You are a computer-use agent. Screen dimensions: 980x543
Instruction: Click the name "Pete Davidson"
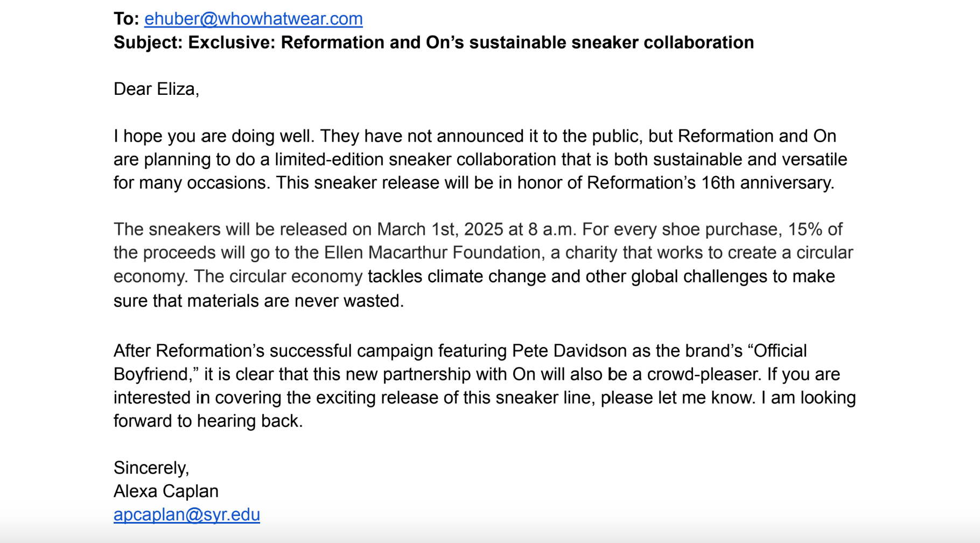pyautogui.click(x=569, y=351)
